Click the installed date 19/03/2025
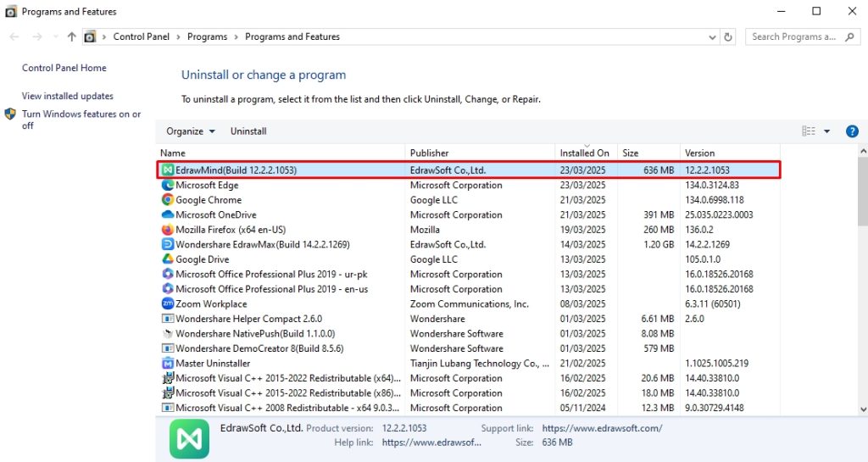Viewport: 868px width, 462px height. [583, 230]
